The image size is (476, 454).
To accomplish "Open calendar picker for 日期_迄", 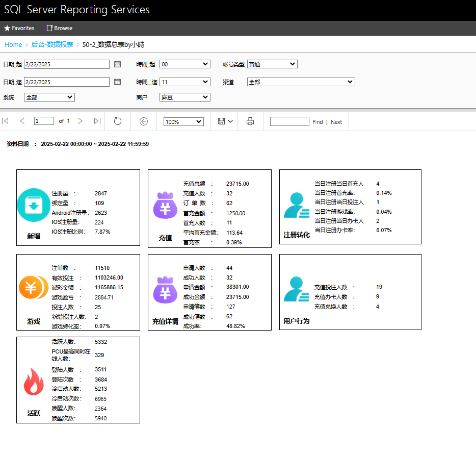I will click(x=118, y=82).
